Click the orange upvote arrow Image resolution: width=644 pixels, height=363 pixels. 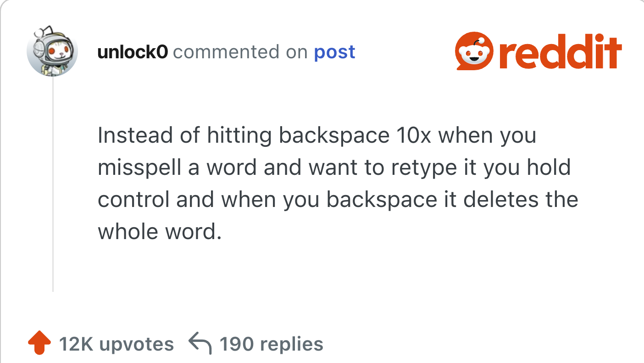[x=39, y=343]
